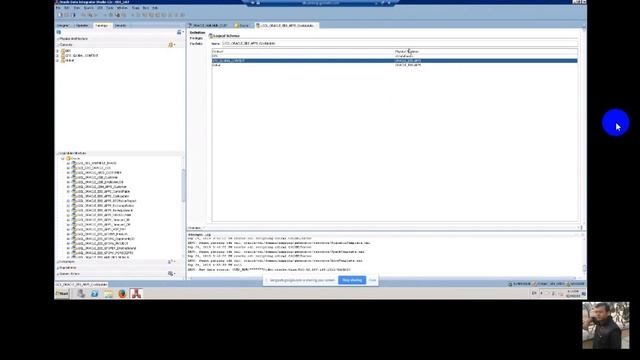The image size is (640, 360).
Task: Select the Definition side tab
Action: pyautogui.click(x=197, y=32)
